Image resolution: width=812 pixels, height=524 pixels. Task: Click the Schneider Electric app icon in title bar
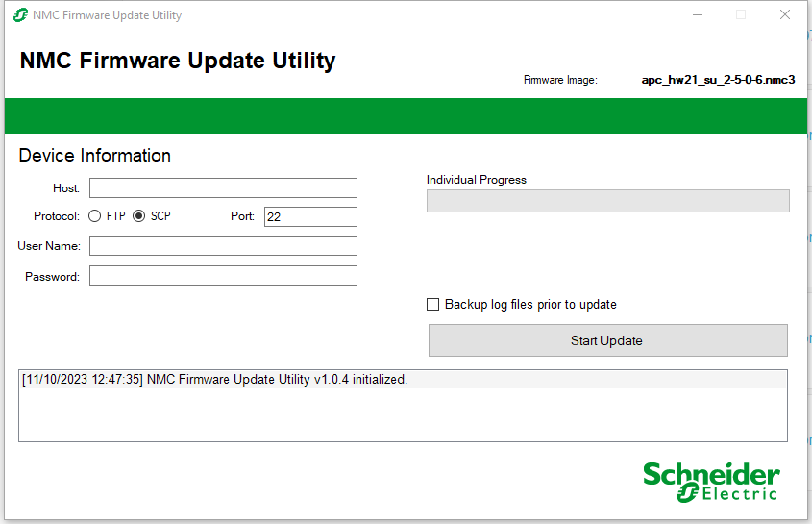(20, 15)
